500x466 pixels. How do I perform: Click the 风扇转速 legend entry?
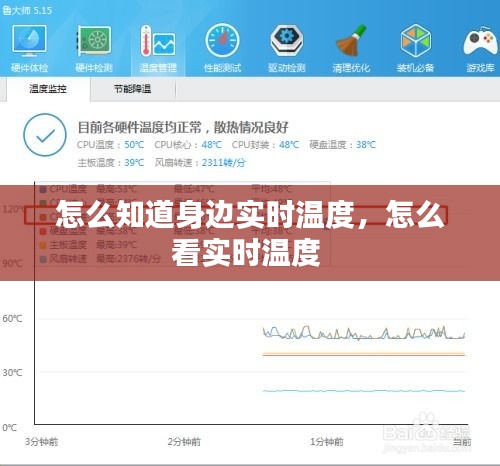click(63, 259)
